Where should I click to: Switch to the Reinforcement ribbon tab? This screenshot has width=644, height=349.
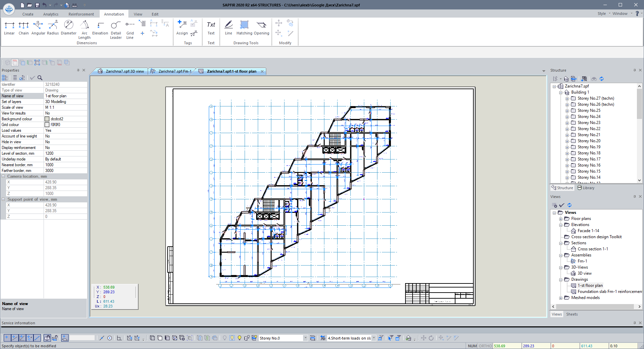tap(81, 14)
